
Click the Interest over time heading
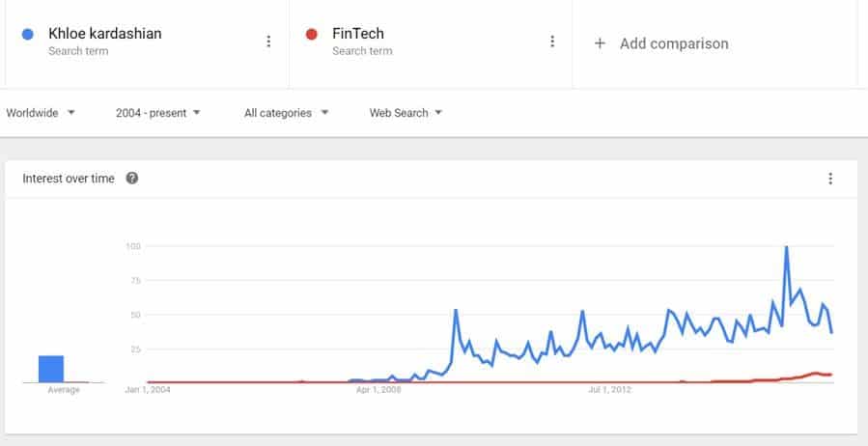(69, 179)
